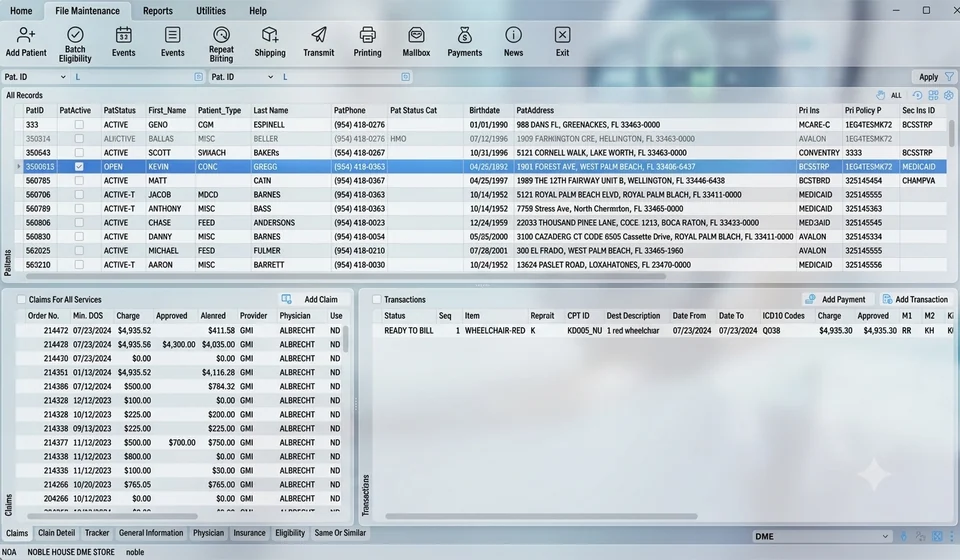Image resolution: width=960 pixels, height=560 pixels.
Task: Click the Add Claim button label
Action: click(321, 299)
